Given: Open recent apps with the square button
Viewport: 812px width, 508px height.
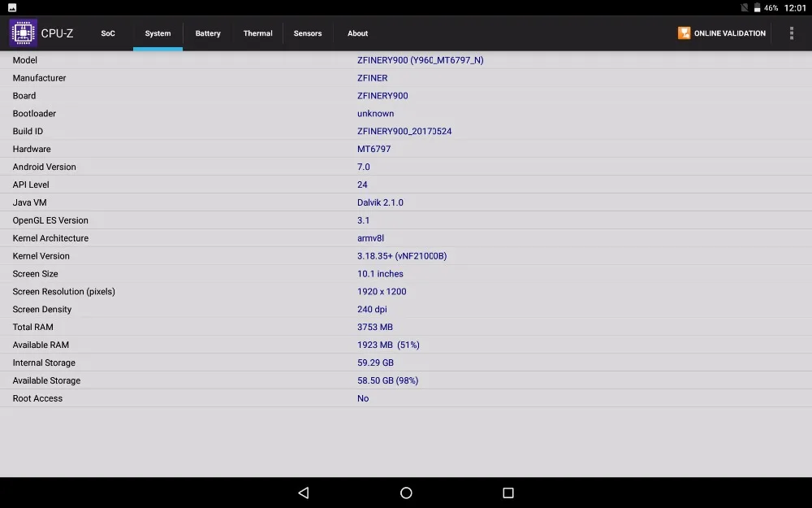Looking at the screenshot, I should (508, 493).
